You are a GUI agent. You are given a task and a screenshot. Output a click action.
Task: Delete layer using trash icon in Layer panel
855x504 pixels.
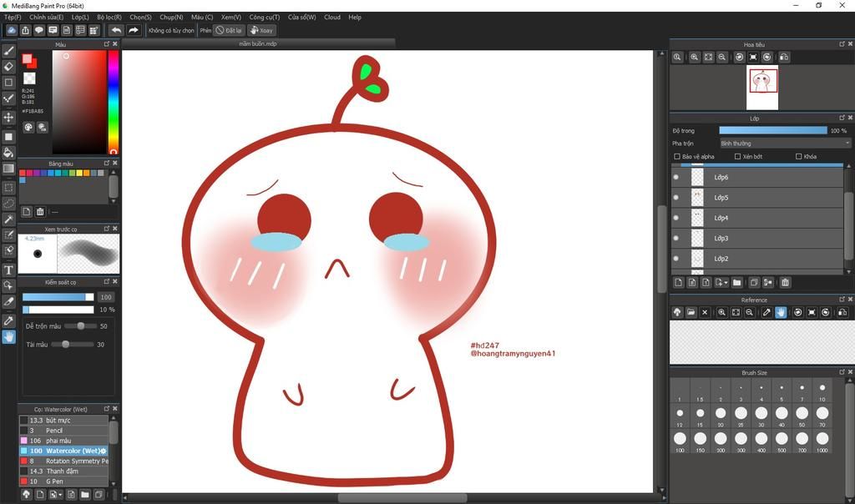[x=785, y=282]
